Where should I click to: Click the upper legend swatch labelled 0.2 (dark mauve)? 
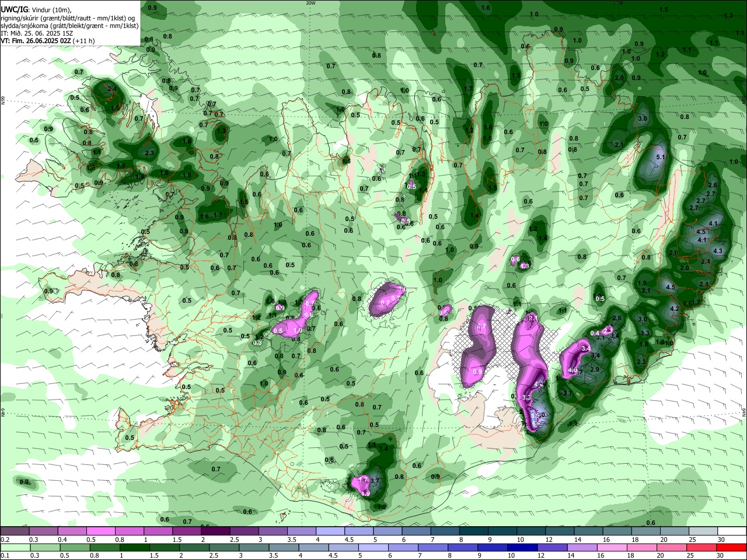15,531
